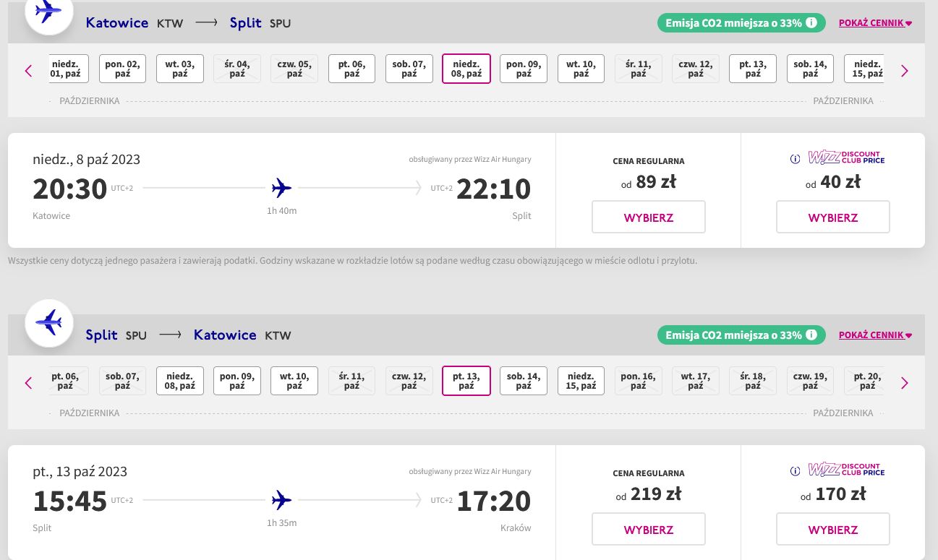Select return date niedz. 15, paź
Image resolution: width=938 pixels, height=560 pixels.
click(x=581, y=381)
